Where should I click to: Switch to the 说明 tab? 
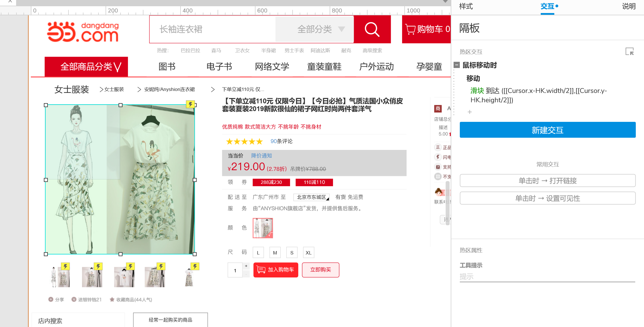(x=629, y=6)
